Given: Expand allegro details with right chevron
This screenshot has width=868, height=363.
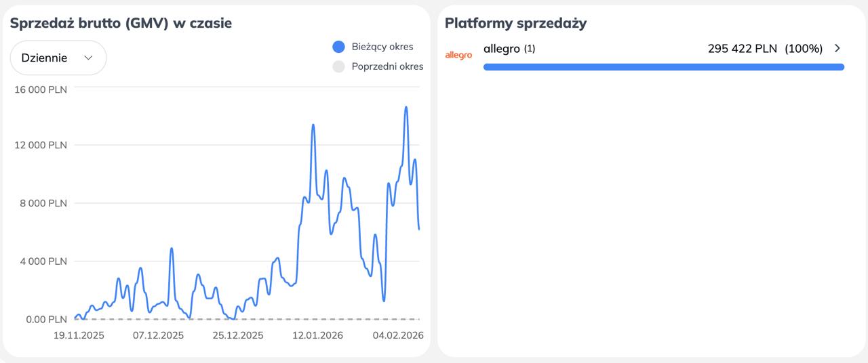Looking at the screenshot, I should (837, 48).
